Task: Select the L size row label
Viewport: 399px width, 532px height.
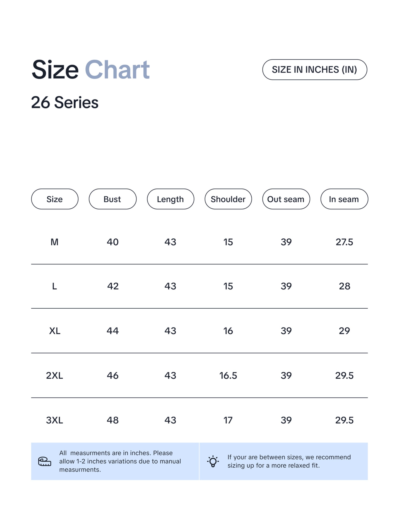Action: click(x=55, y=286)
